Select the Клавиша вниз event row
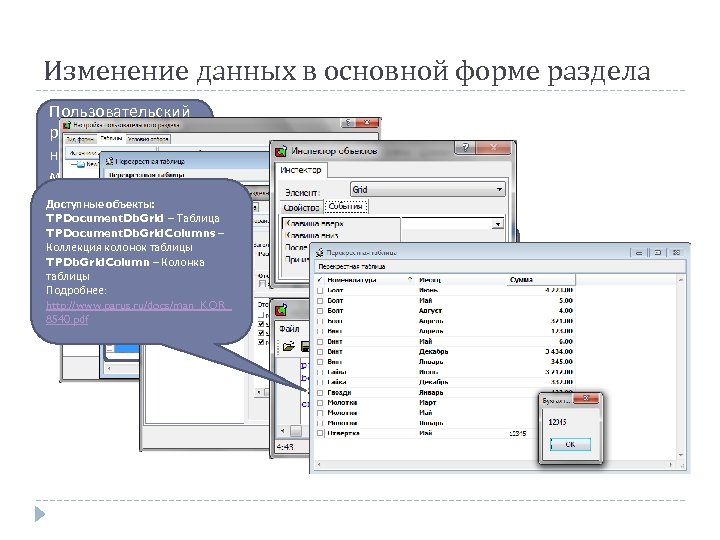This screenshot has height=540, width=720. click(x=341, y=235)
